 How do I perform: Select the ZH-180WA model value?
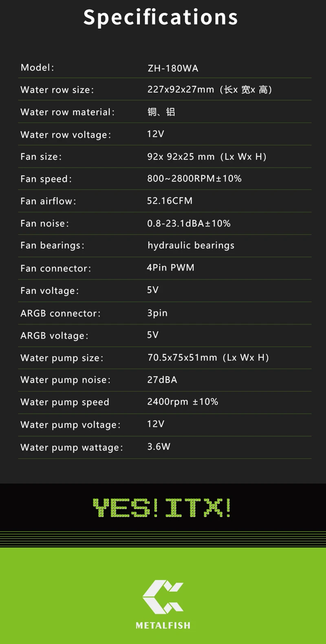173,68
